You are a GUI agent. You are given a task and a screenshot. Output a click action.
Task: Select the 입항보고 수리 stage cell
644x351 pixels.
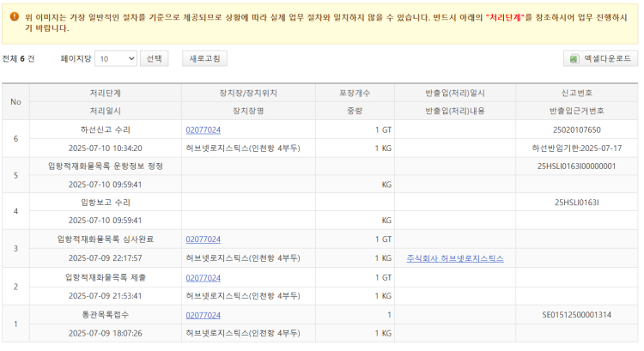[x=105, y=203]
